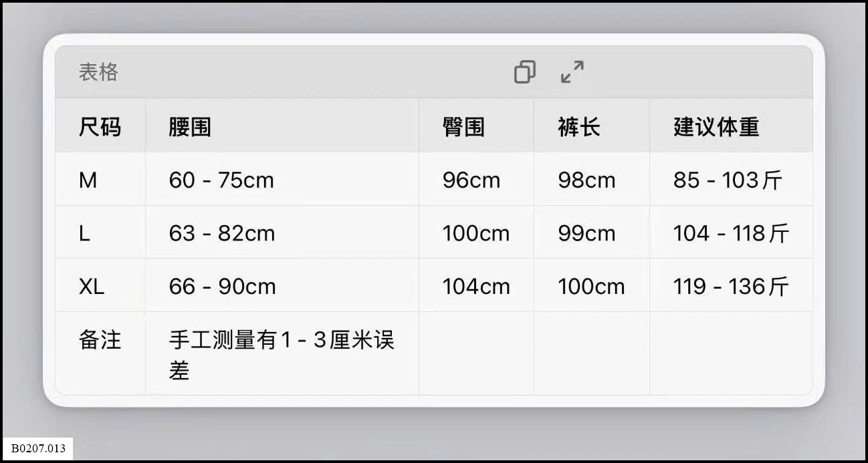Select the 腰围 column header

(190, 126)
